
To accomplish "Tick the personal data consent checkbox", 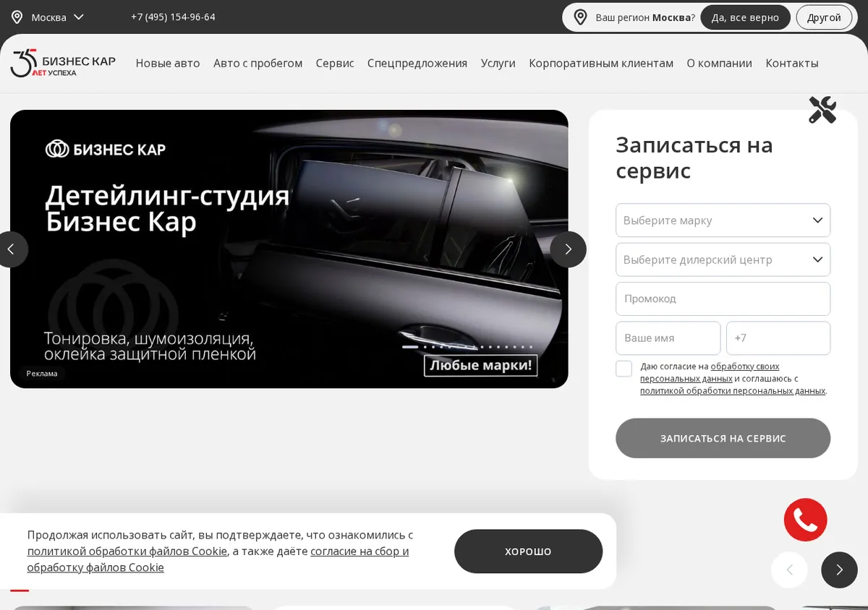I will click(x=624, y=369).
